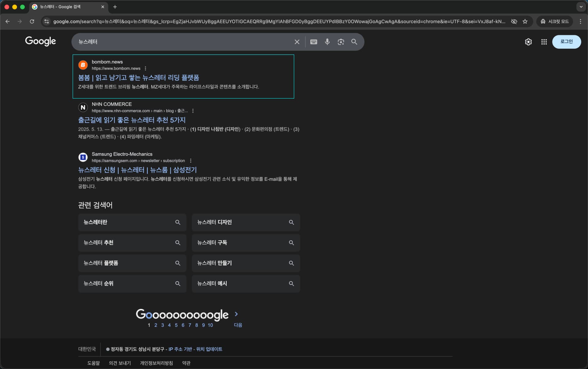The height and width of the screenshot is (369, 588).
Task: Submit the search with the magnifier icon
Action: (x=354, y=42)
